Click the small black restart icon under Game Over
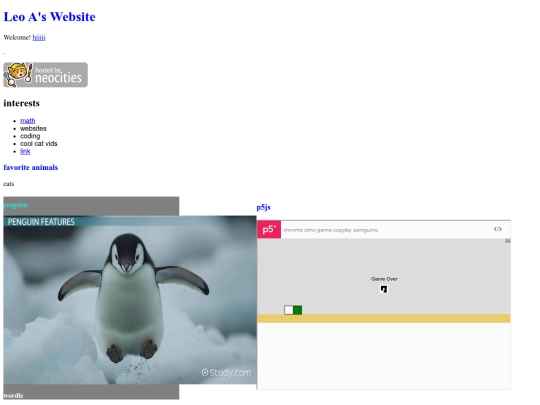 point(384,289)
